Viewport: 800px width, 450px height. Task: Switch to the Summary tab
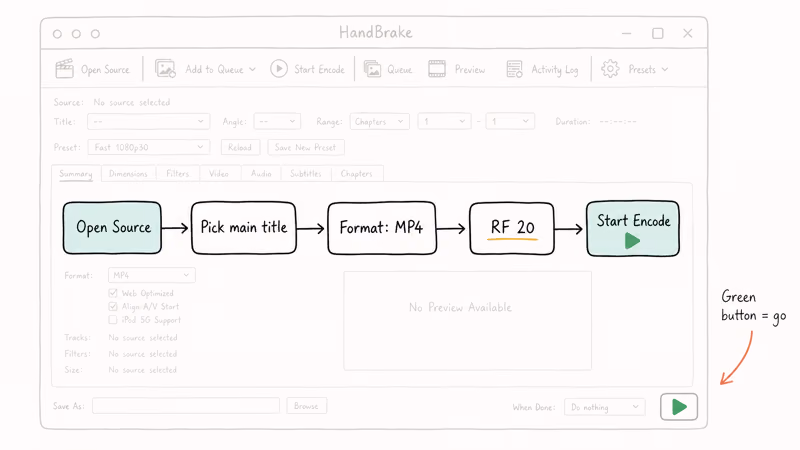click(76, 173)
